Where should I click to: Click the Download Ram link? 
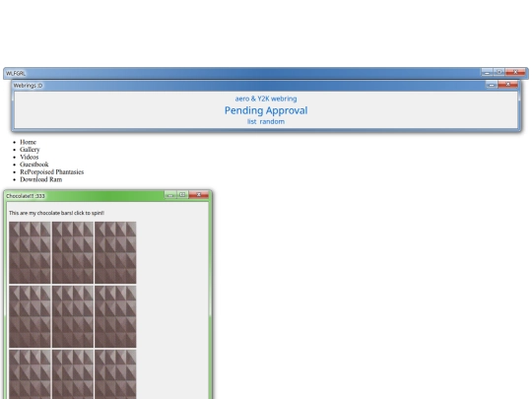point(41,179)
